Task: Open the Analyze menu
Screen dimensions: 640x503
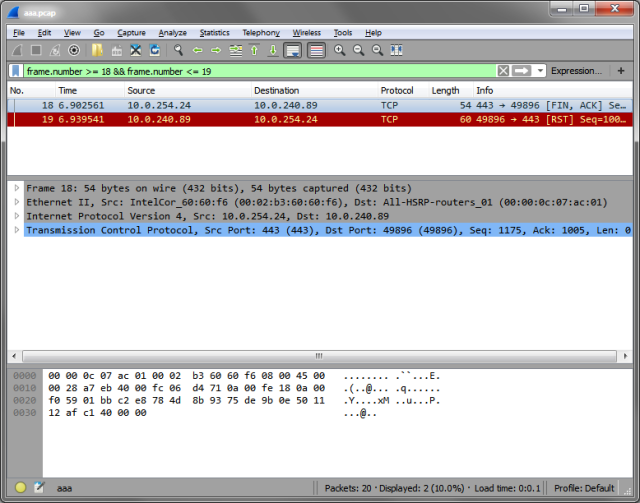Action: click(x=172, y=33)
